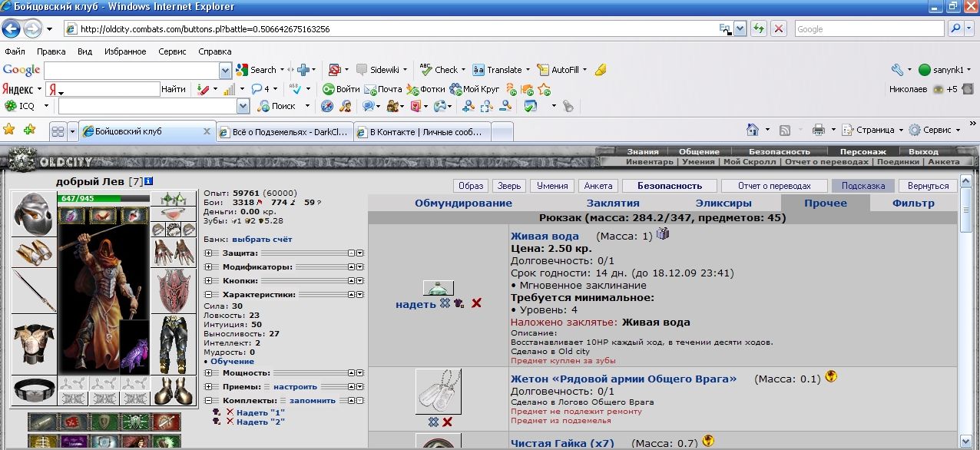
Task: Switch to Всё о Подземельях browser tab
Action: point(285,132)
